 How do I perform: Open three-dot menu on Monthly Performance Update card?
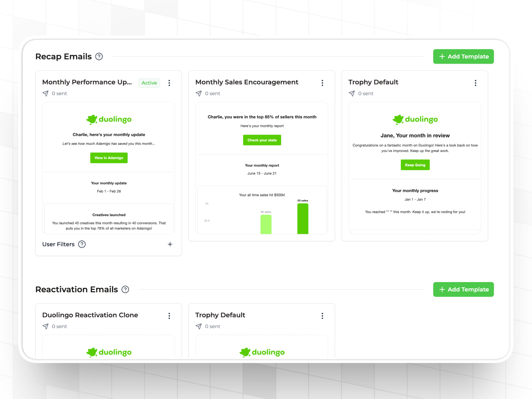[x=169, y=83]
